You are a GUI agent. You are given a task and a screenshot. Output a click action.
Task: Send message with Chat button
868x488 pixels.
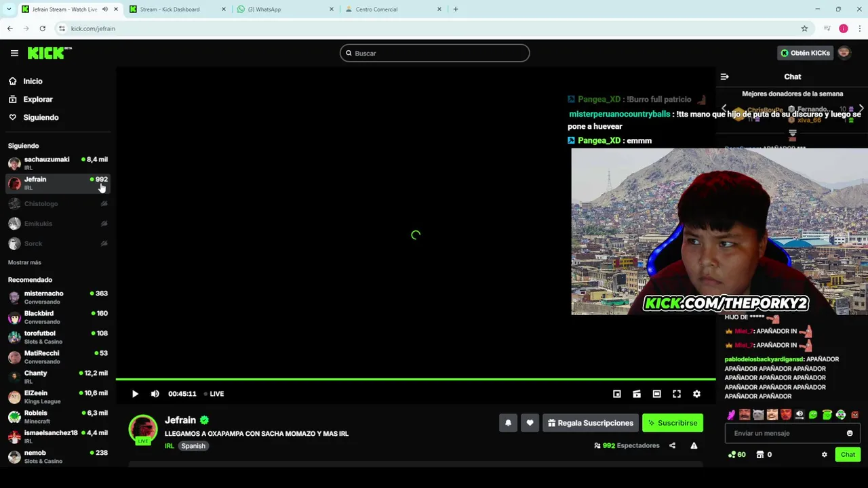click(848, 455)
